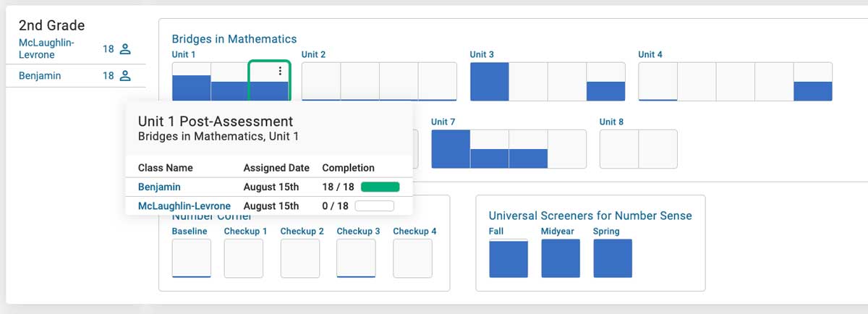Click the student icon beside McLaughlin-Levrone class
The image size is (868, 314).
tap(125, 49)
